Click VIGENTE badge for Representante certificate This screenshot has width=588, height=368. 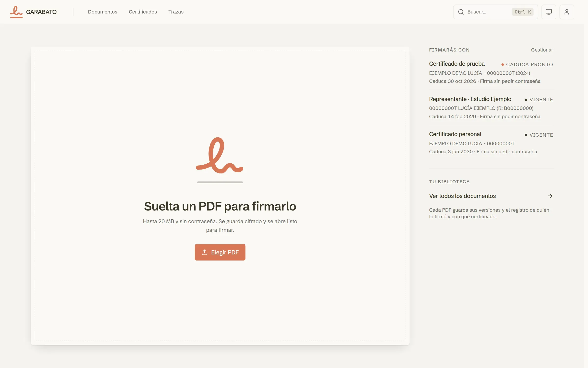539,100
